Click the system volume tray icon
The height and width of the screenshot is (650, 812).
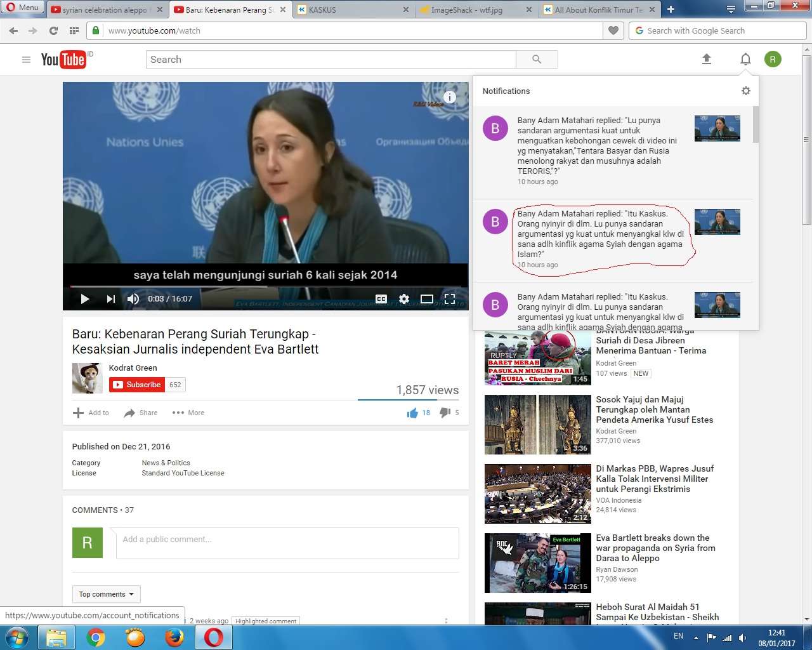pos(743,637)
